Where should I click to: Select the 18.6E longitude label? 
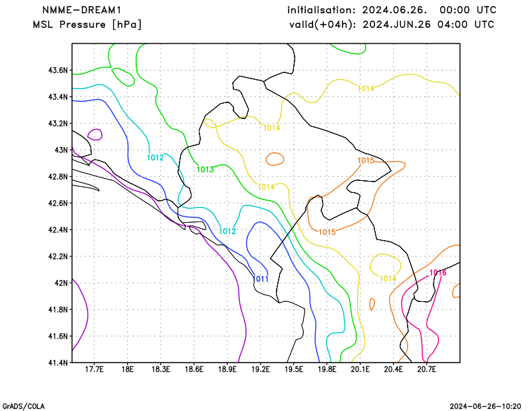(x=194, y=369)
